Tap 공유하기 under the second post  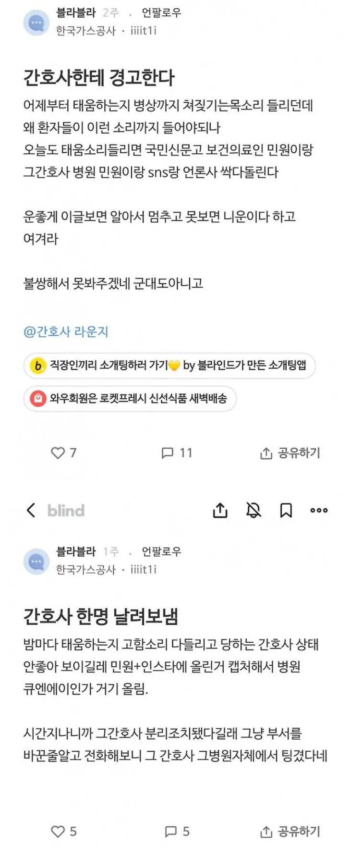tap(290, 831)
